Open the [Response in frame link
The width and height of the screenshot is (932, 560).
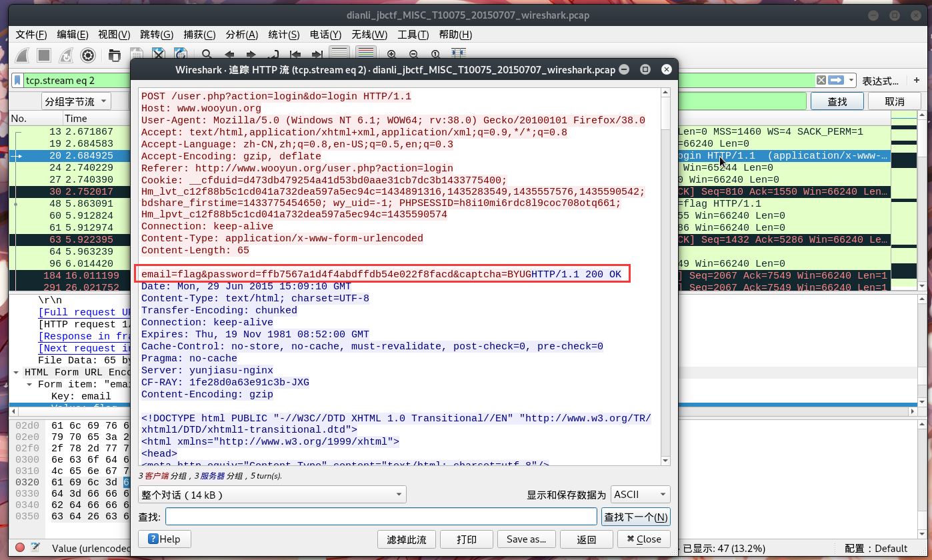click(x=85, y=336)
